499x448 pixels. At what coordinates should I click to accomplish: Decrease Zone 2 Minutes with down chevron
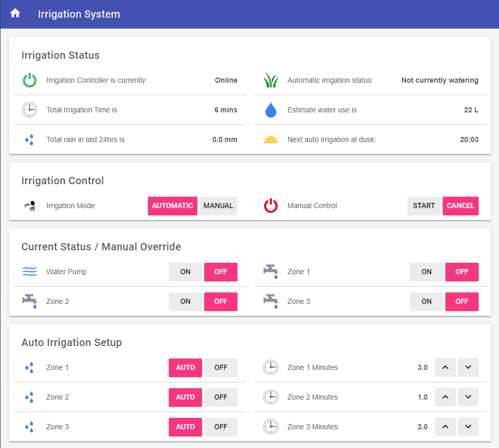coord(468,397)
